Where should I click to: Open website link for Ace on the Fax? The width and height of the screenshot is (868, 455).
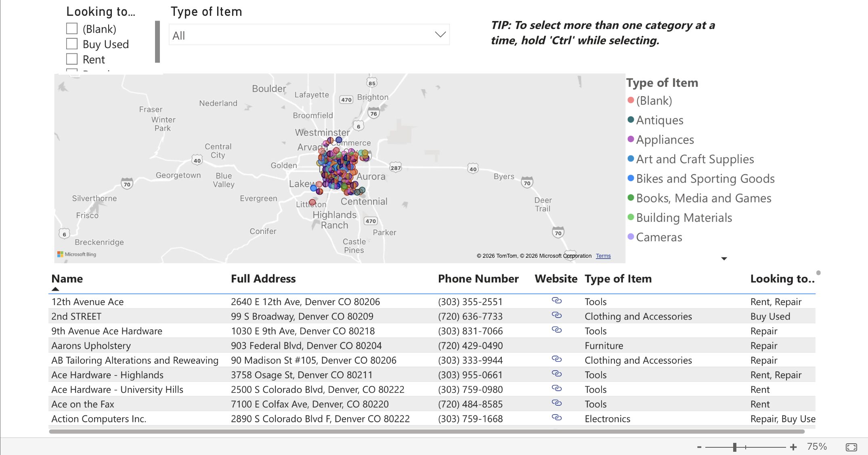pyautogui.click(x=557, y=403)
